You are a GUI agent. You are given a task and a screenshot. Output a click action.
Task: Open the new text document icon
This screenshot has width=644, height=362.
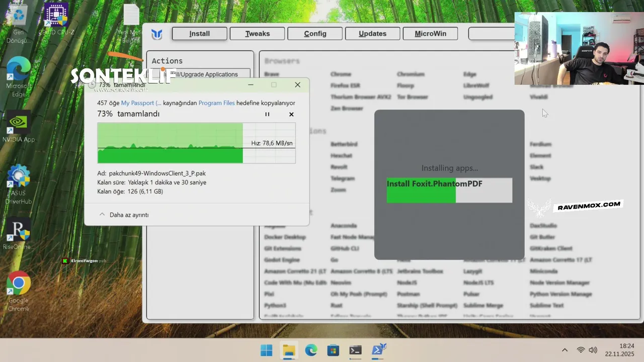131,24
